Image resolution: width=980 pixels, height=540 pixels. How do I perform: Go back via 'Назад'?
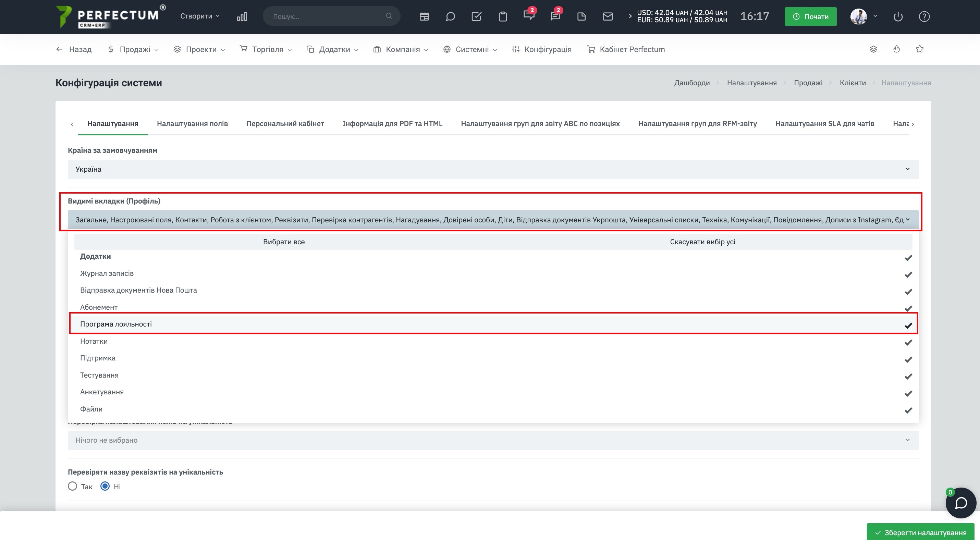(x=74, y=49)
